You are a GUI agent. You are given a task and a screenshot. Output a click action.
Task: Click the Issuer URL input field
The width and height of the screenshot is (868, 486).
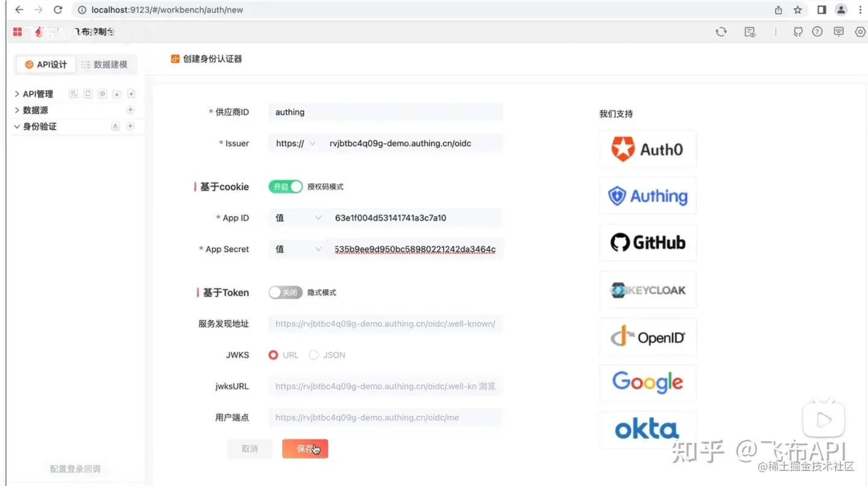coord(412,143)
